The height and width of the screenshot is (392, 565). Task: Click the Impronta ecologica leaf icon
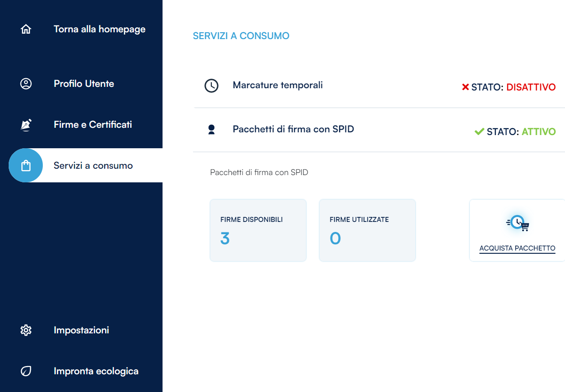[x=26, y=371]
